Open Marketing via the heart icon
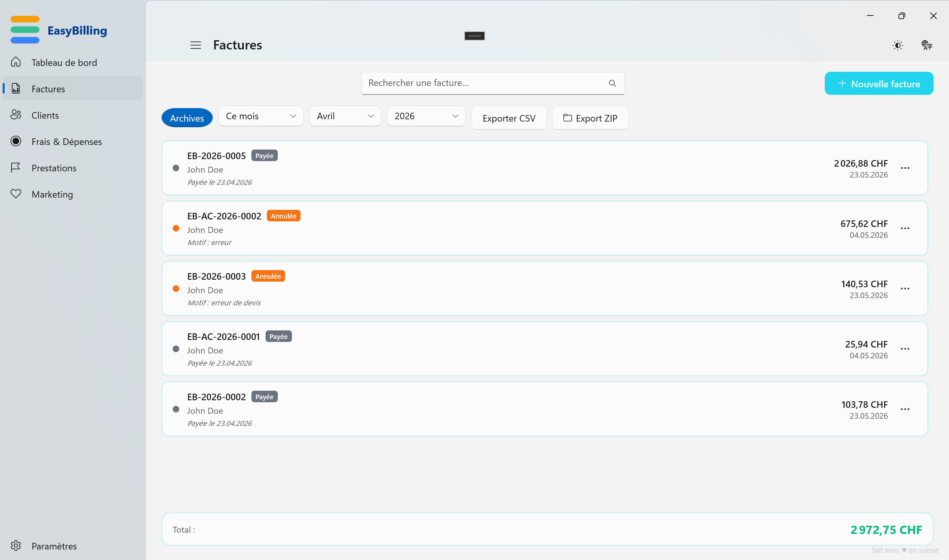 click(x=16, y=194)
